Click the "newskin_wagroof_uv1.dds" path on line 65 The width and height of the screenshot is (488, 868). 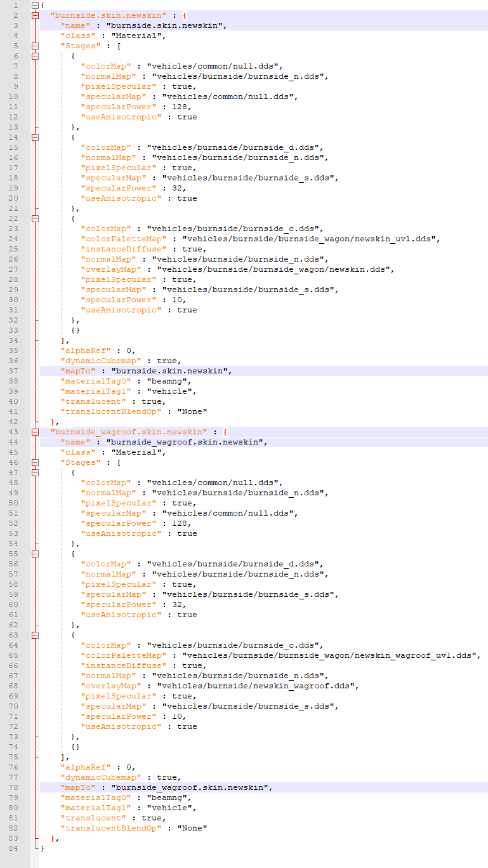[331, 655]
